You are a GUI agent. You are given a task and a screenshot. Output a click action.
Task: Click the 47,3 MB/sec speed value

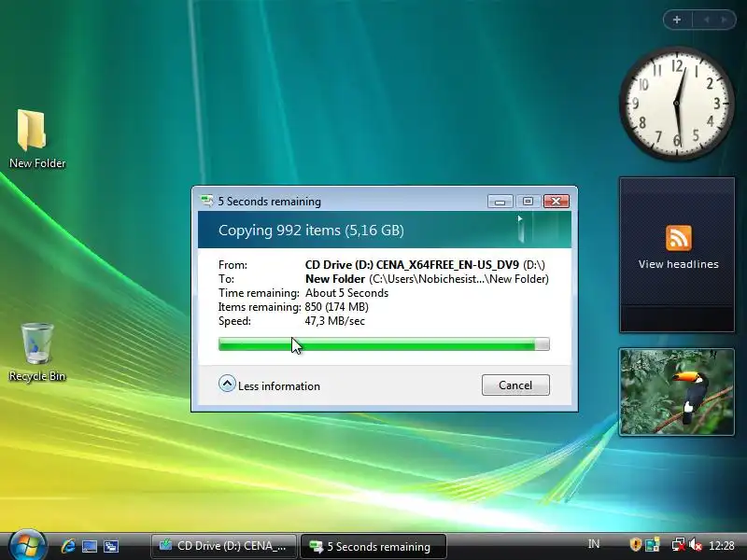tap(335, 321)
